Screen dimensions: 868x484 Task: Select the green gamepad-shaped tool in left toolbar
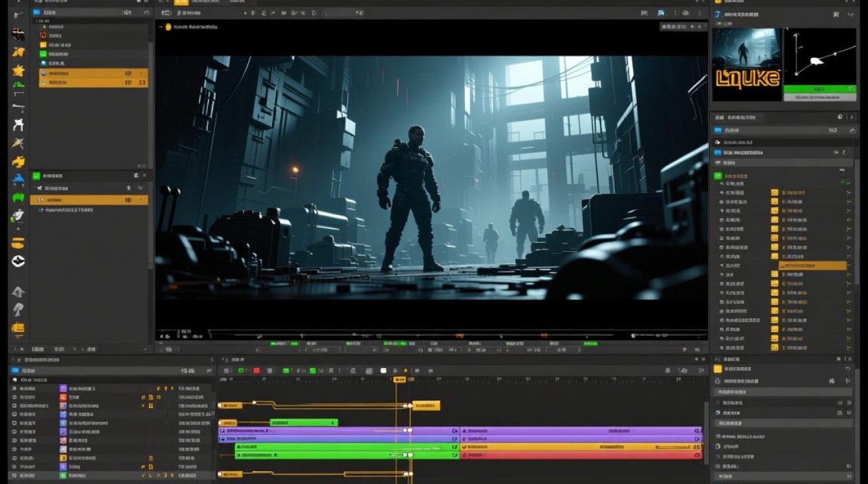[x=18, y=198]
